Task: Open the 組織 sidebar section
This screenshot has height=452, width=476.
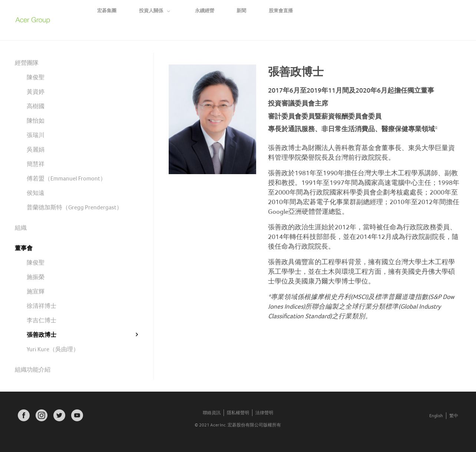Action: [x=21, y=227]
